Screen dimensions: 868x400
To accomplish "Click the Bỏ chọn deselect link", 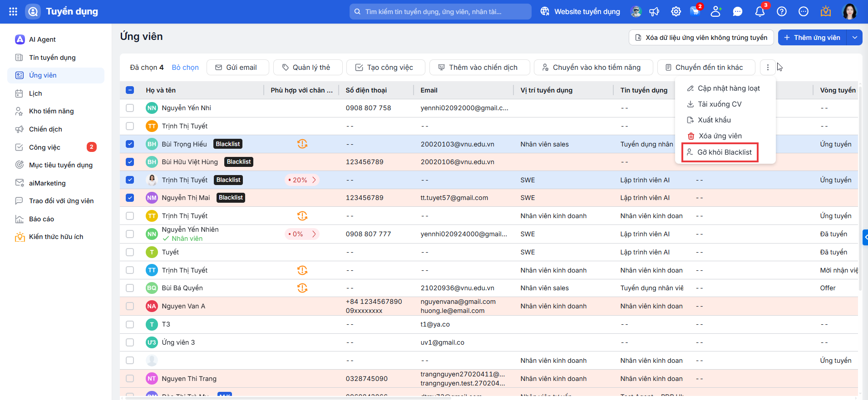I will pyautogui.click(x=185, y=68).
